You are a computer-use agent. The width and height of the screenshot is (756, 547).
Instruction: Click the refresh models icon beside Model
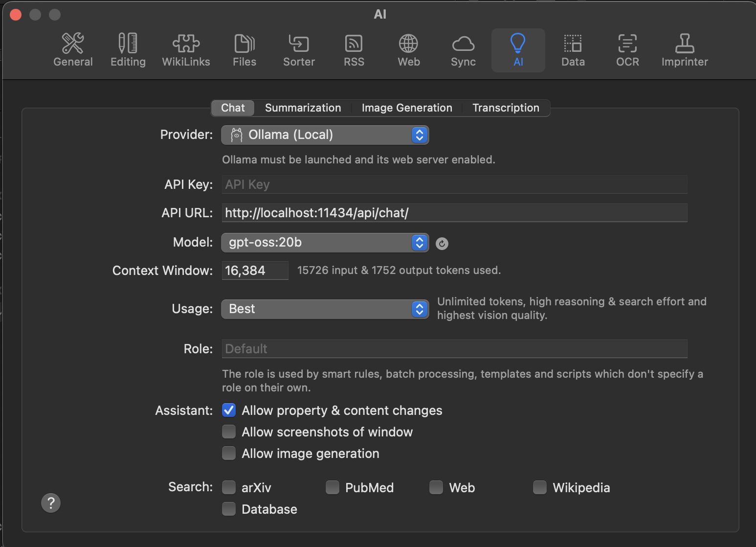pos(442,244)
